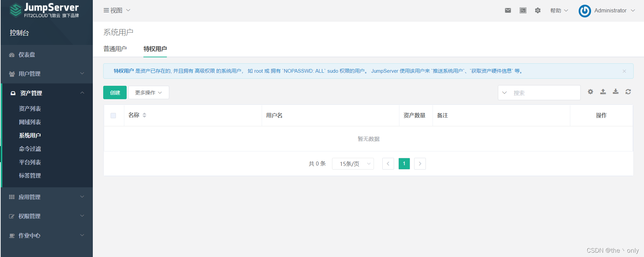Click the 暂无数据 empty table message
644x257 pixels.
tap(369, 139)
